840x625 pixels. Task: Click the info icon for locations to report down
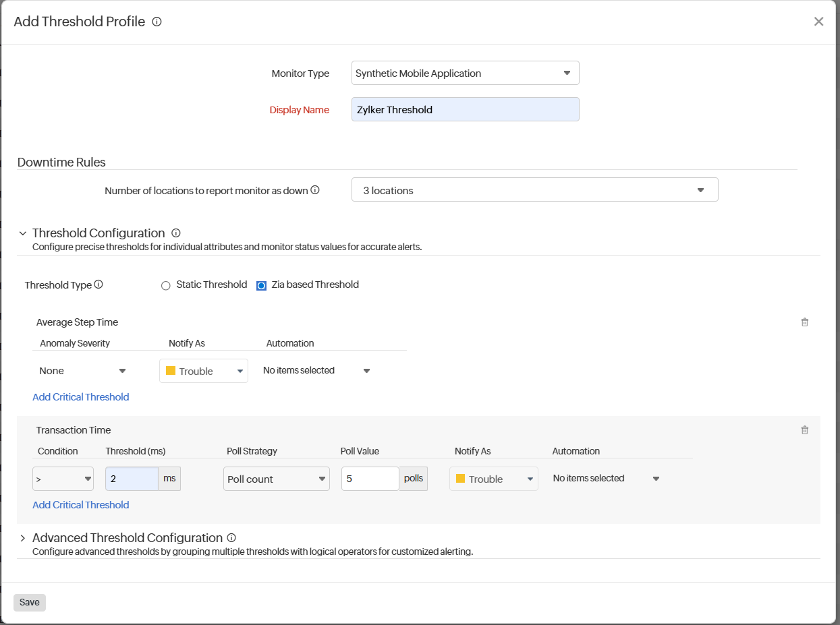[314, 190]
